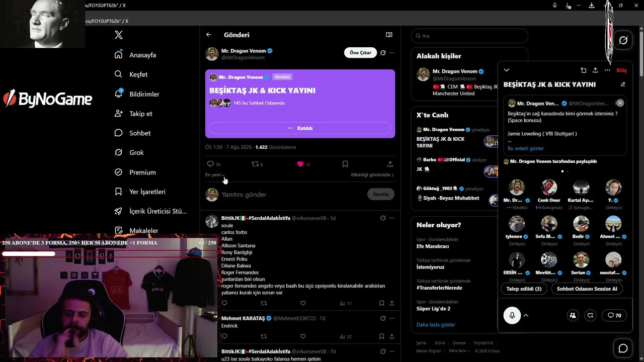
Task: Focus the Ara search box
Action: click(469, 36)
